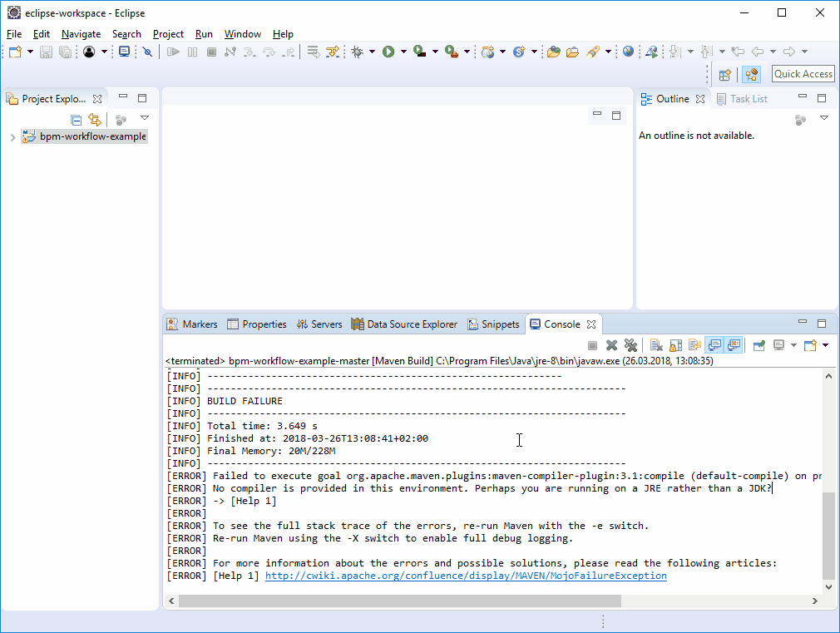
Task: Click Remove Launch X icon in Console
Action: [x=612, y=345]
